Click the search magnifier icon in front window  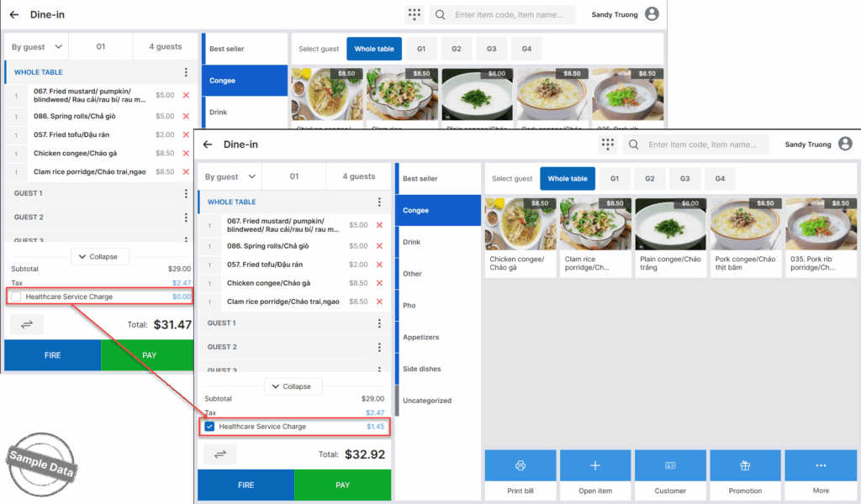[634, 144]
